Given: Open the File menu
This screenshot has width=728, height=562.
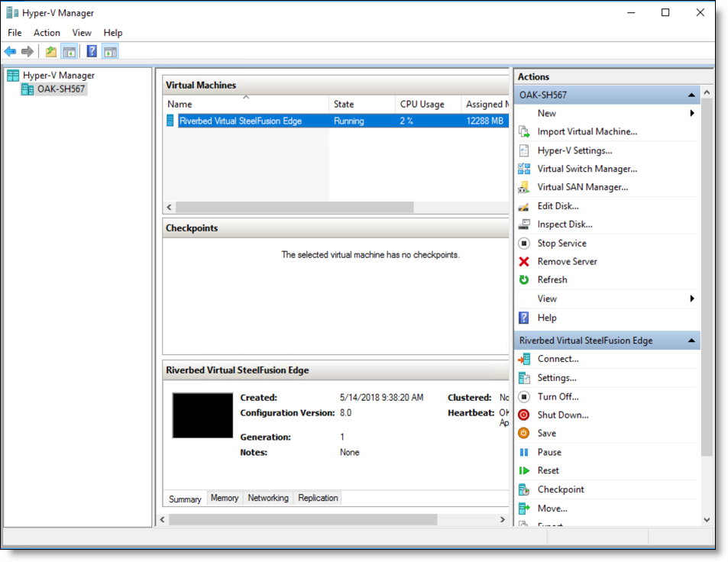Looking at the screenshot, I should [x=15, y=33].
